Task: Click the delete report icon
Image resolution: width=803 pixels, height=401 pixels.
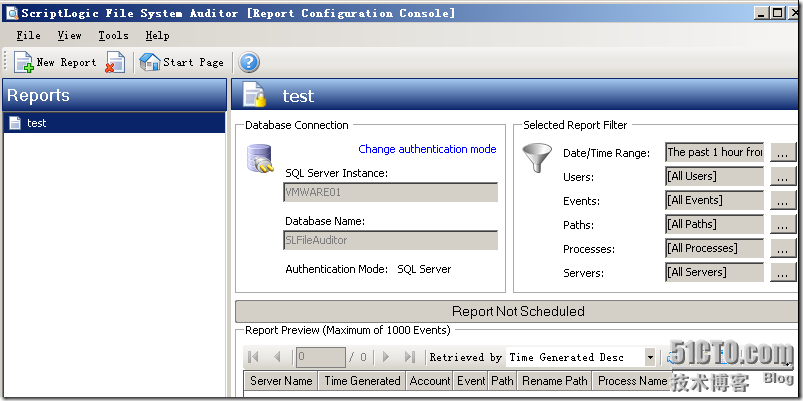Action: (116, 62)
